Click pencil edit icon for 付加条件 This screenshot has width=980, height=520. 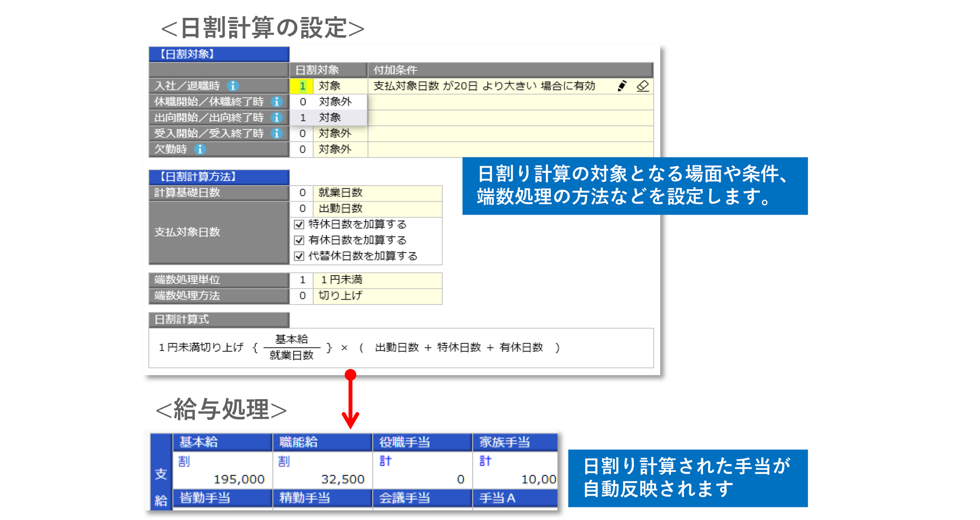click(x=622, y=86)
